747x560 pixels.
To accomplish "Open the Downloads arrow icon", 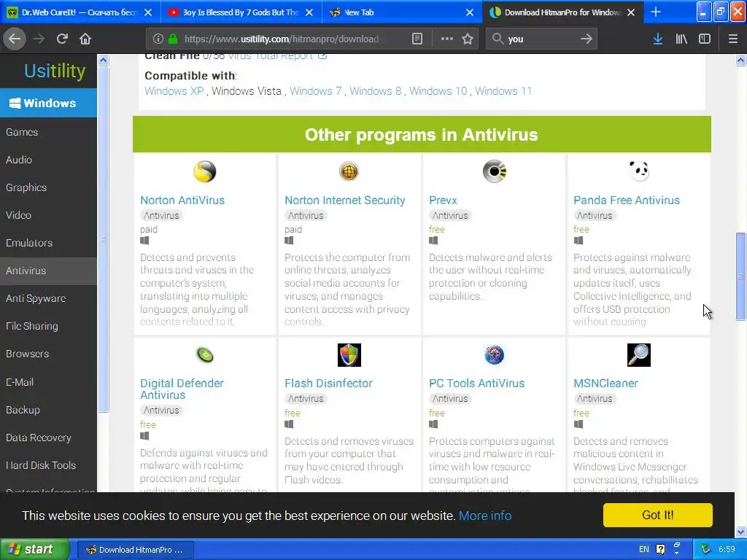I will click(658, 39).
